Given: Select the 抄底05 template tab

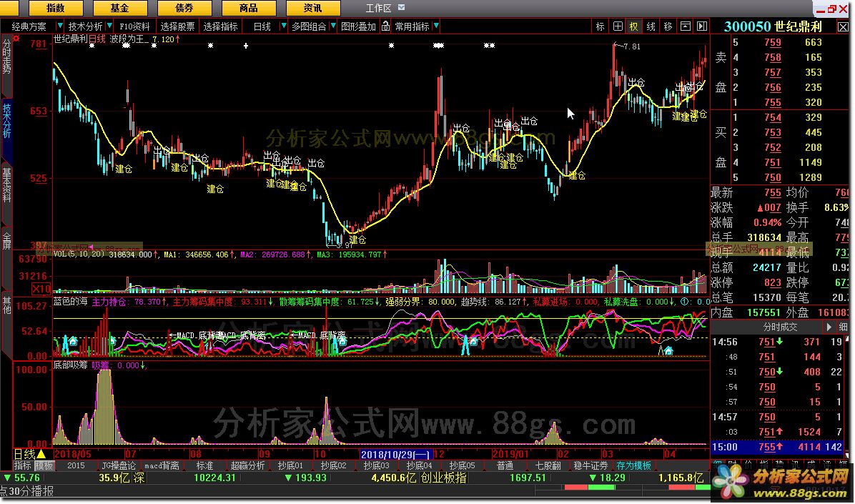Looking at the screenshot, I should coord(462,466).
